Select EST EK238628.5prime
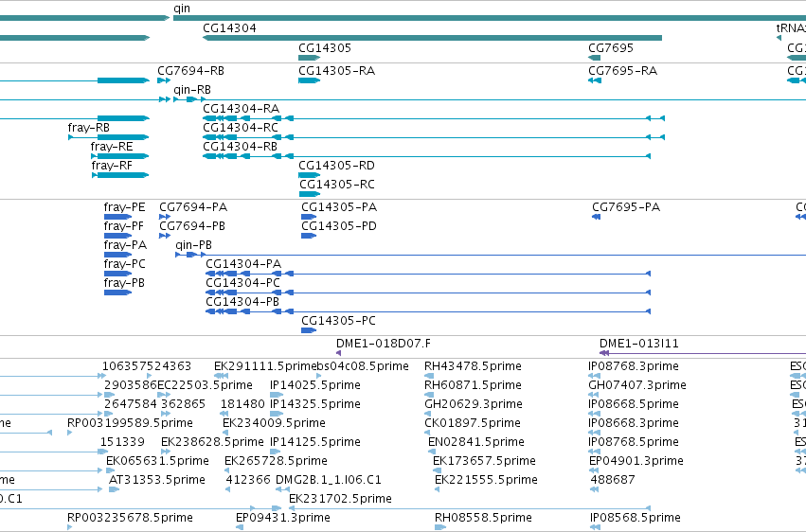The width and height of the screenshot is (806, 532). (212, 443)
